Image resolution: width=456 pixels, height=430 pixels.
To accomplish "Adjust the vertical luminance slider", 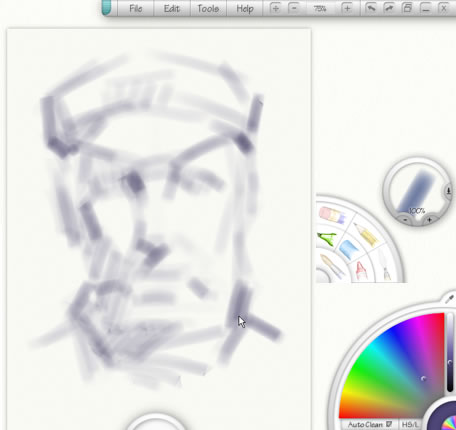I will click(x=450, y=353).
